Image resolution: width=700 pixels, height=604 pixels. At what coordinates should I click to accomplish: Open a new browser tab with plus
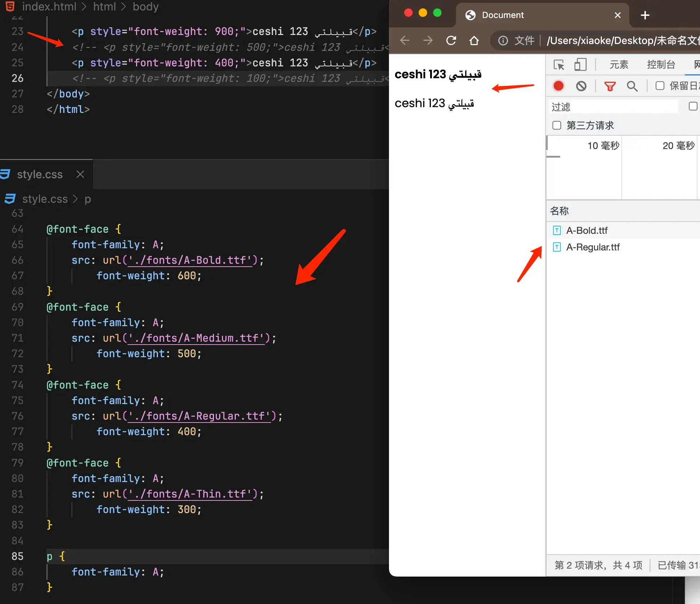(645, 15)
